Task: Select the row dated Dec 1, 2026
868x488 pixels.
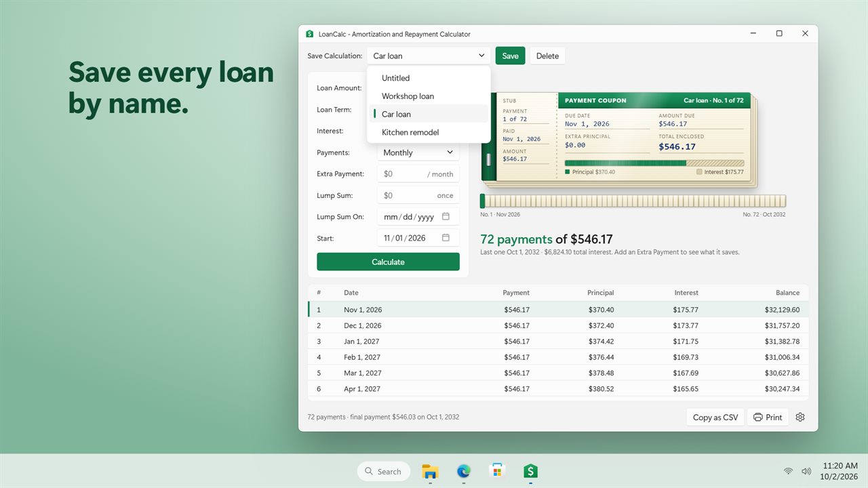Action: (558, 325)
